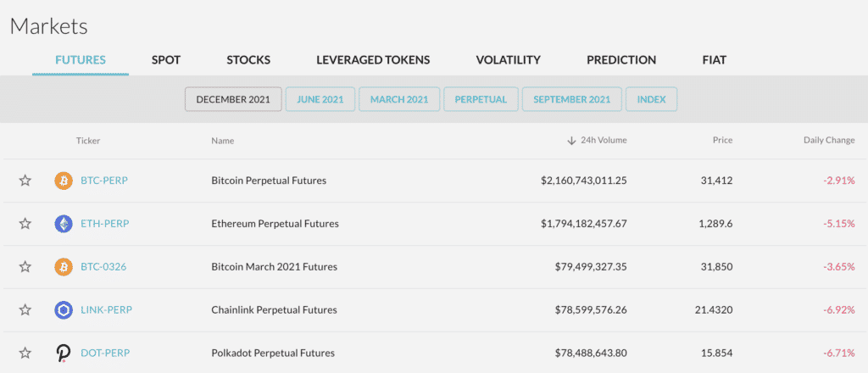The height and width of the screenshot is (373, 868).
Task: Choose the INDEX filter button
Action: click(x=651, y=99)
